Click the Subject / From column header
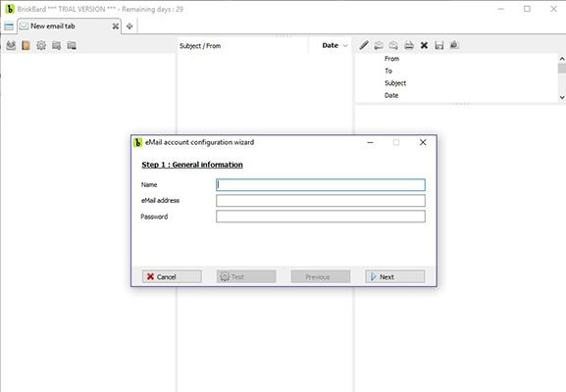566x392 pixels. point(200,46)
